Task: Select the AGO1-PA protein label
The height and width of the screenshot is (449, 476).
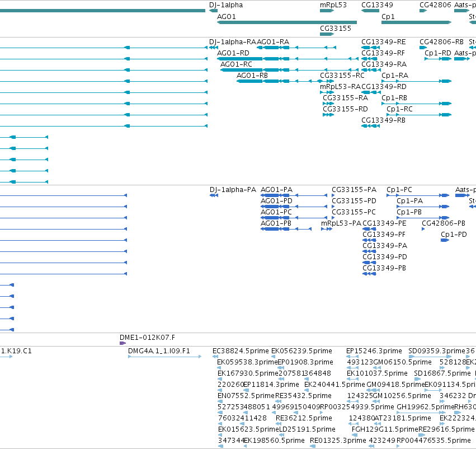Action: [276, 190]
